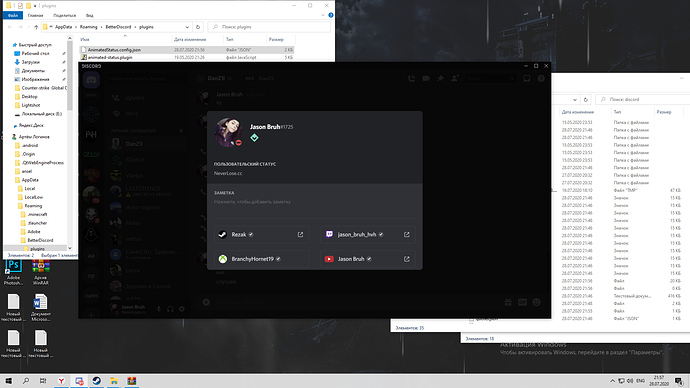Image resolution: width=690 pixels, height=388 pixels.
Task: Open Yandex Browser from the taskbar
Action: tap(62, 381)
